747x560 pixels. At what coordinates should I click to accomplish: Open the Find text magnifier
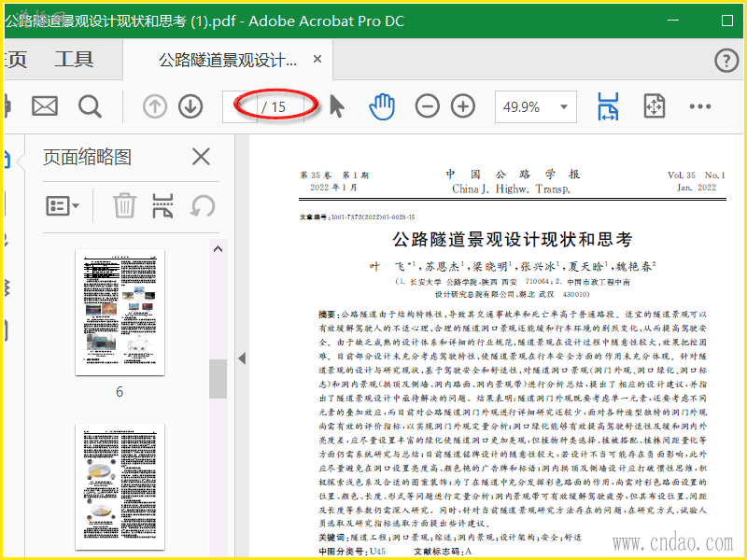point(90,106)
